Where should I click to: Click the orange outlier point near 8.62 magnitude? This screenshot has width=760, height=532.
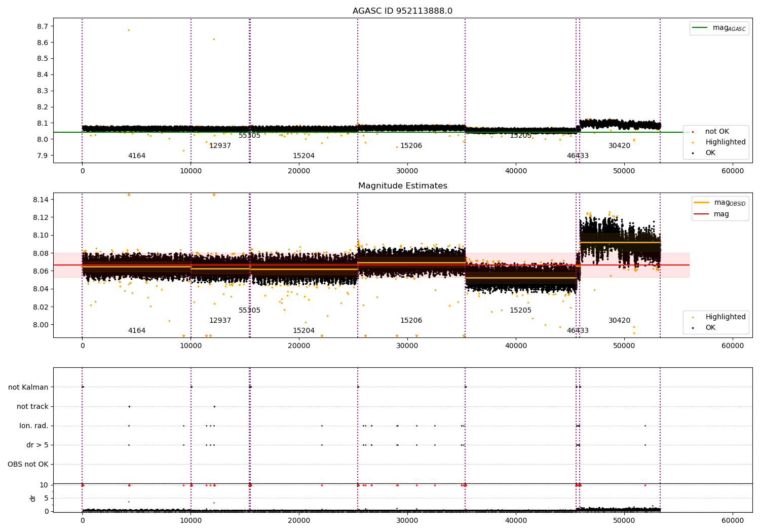(214, 39)
